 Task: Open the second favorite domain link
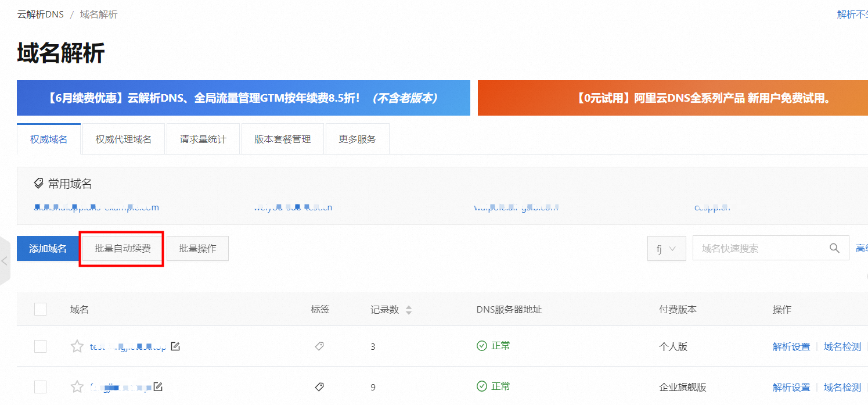(x=293, y=207)
